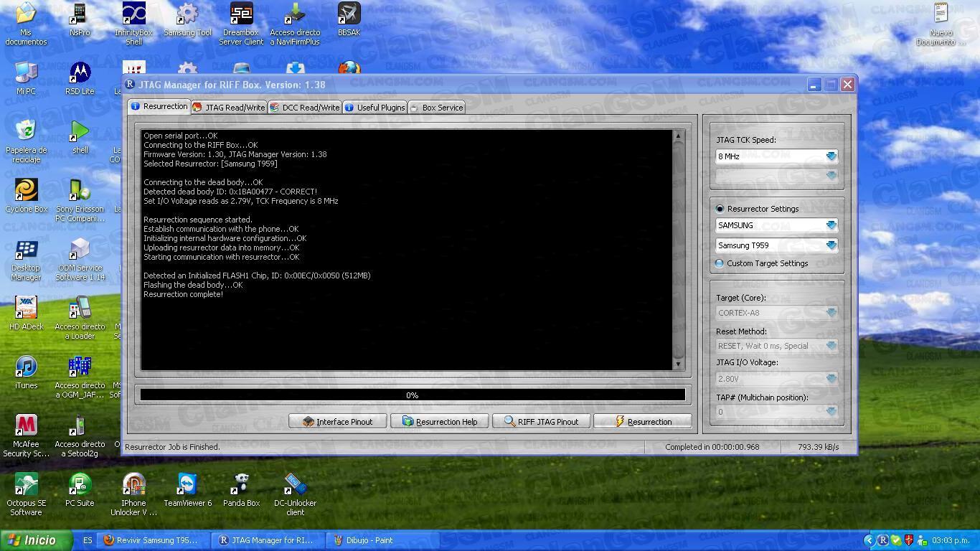The height and width of the screenshot is (551, 980).
Task: Switch to DCC Read/Write tab
Action: 305,108
